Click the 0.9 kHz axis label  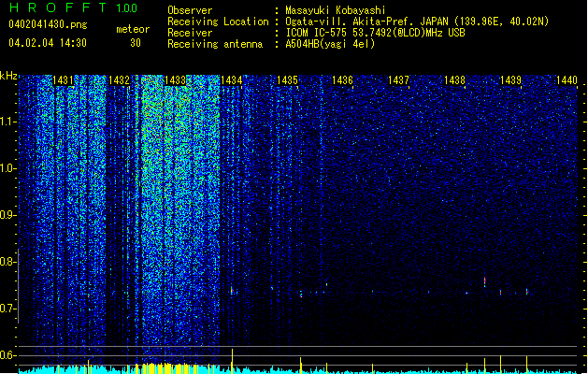click(x=7, y=215)
